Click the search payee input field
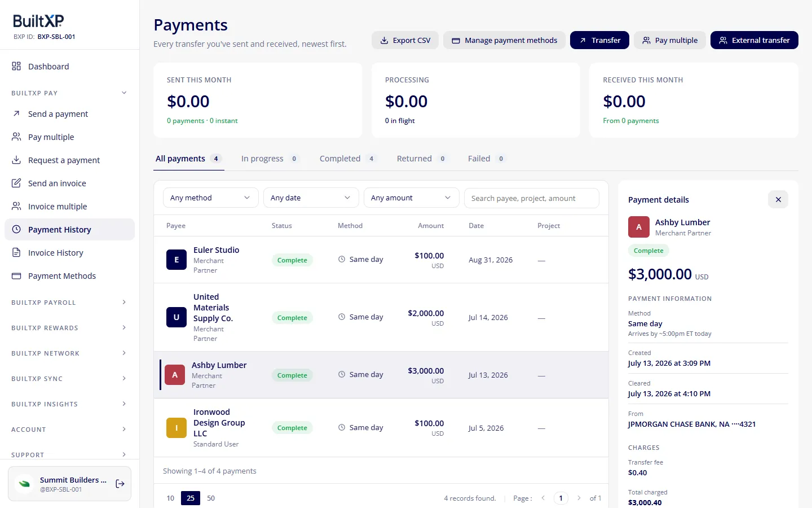The width and height of the screenshot is (812, 508). [531, 198]
